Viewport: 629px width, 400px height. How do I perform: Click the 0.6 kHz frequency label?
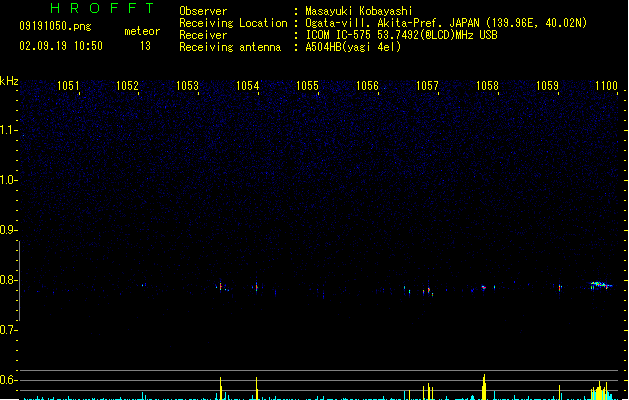tap(8, 380)
